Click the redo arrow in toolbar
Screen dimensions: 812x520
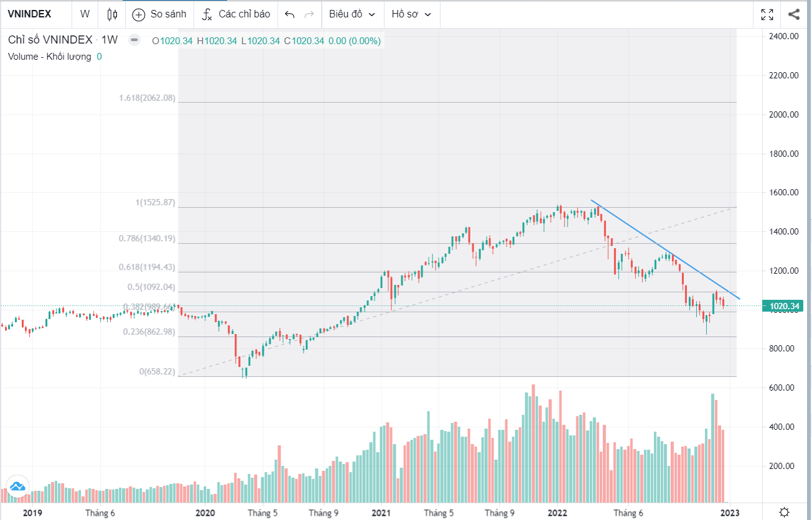click(309, 14)
